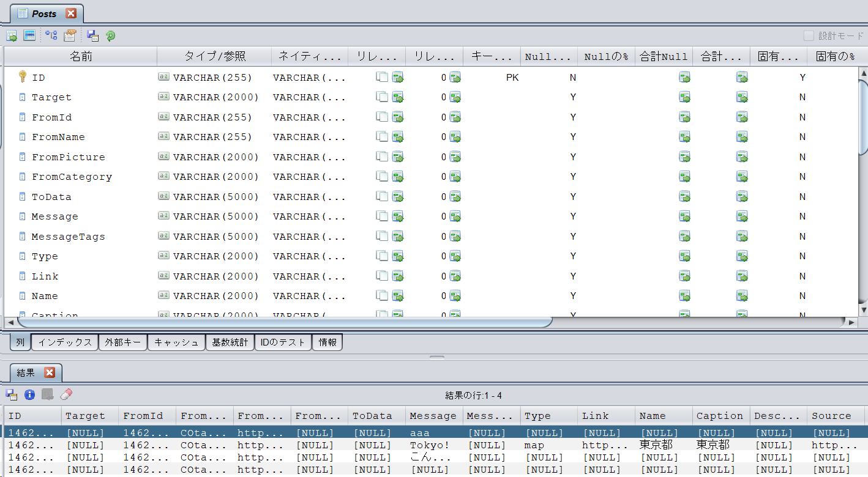Click the green refresh arrow icon
The width and height of the screenshot is (868, 477).
[110, 35]
